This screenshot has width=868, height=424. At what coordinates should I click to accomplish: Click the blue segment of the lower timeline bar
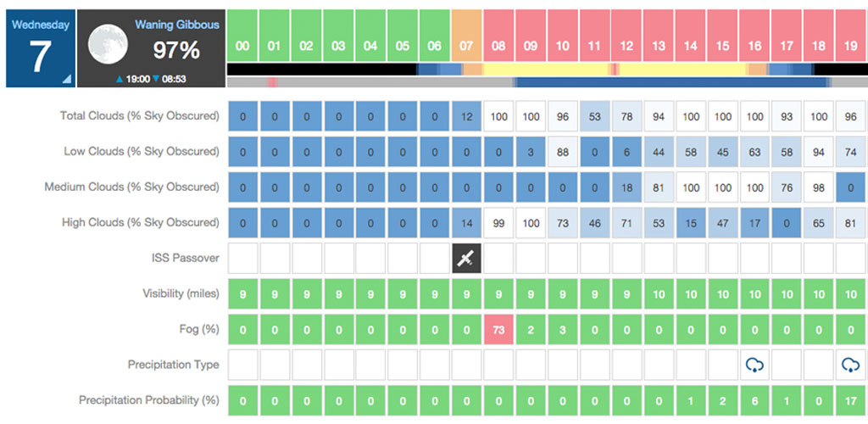pos(670,83)
